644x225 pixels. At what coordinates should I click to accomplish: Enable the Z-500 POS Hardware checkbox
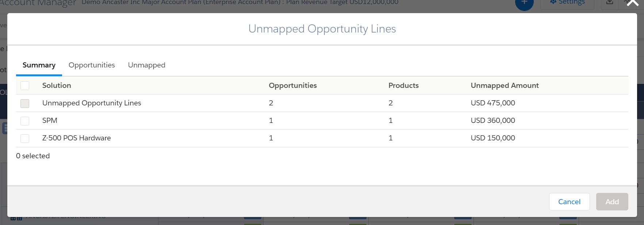click(25, 138)
